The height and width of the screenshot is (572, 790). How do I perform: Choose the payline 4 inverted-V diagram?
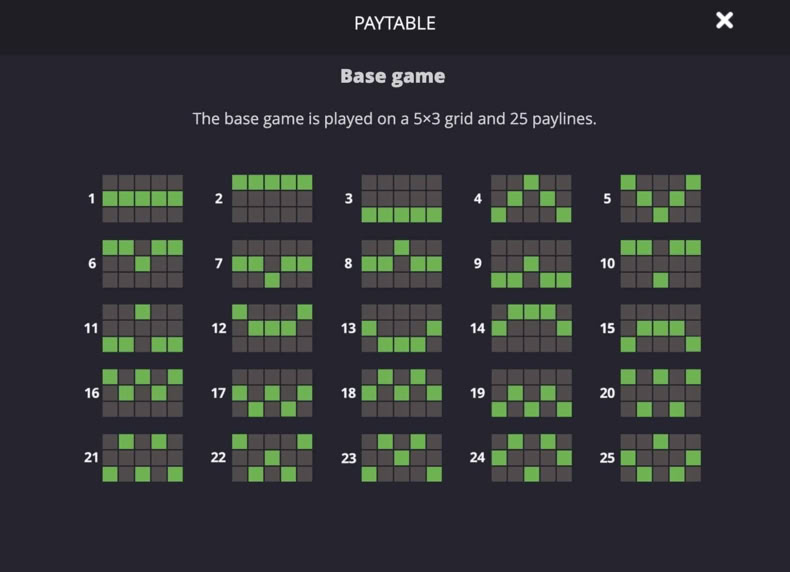[x=531, y=199]
